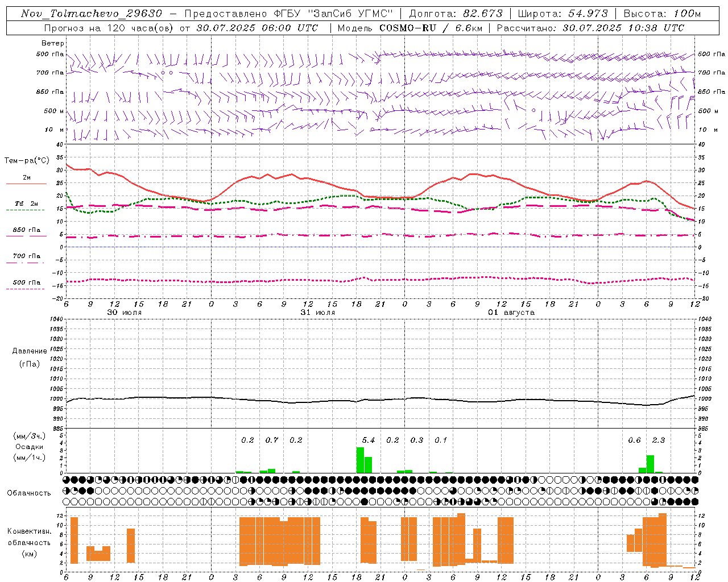Click the dotted sample under the temperature legend 500 гПа
This screenshot has height=582, width=728.
(x=26, y=289)
